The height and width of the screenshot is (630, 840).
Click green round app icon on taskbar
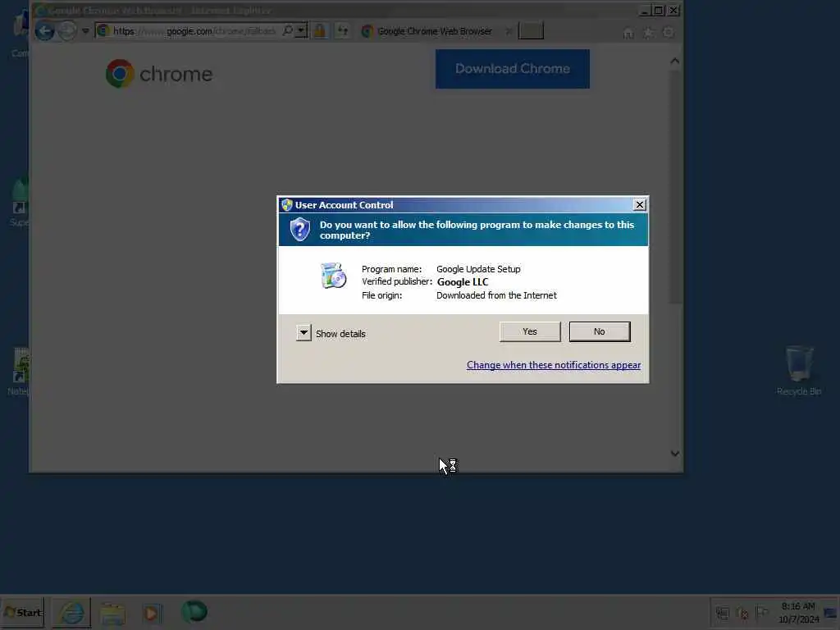coord(194,611)
